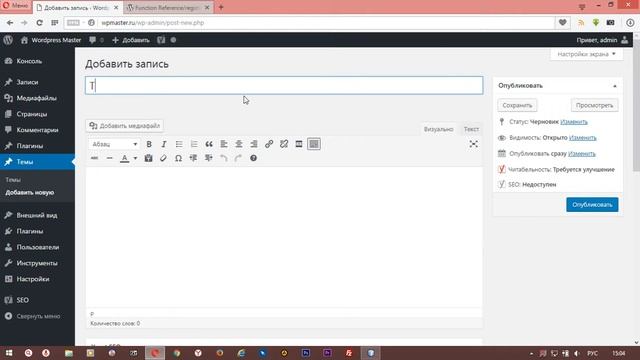Align text to the right
The image size is (640, 360).
[254, 144]
